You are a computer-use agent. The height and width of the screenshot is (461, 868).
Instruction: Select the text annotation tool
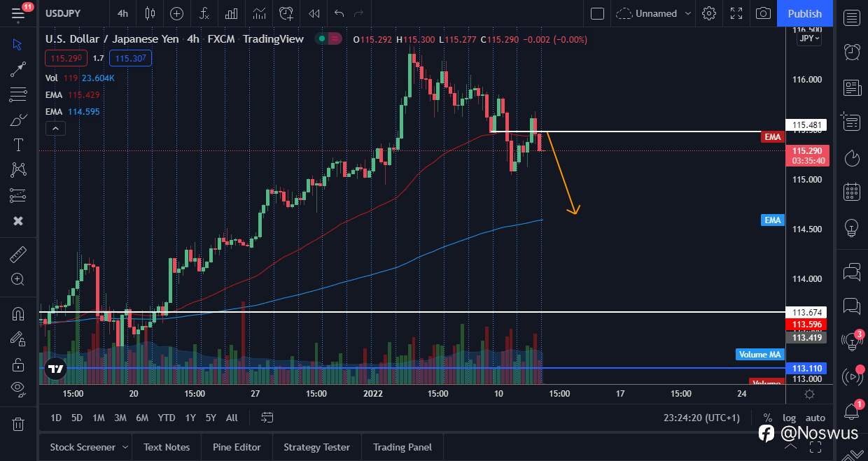17,145
